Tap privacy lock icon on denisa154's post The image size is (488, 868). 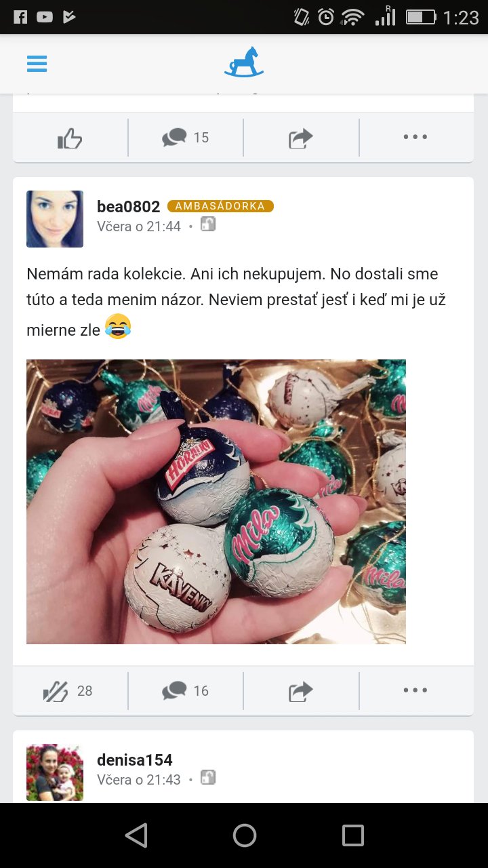[208, 778]
